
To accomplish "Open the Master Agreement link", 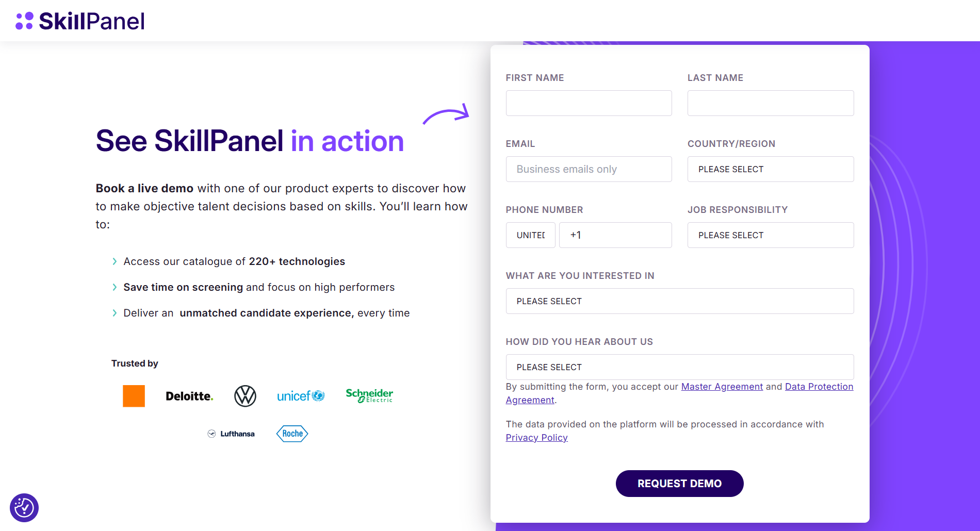I will 722,387.
